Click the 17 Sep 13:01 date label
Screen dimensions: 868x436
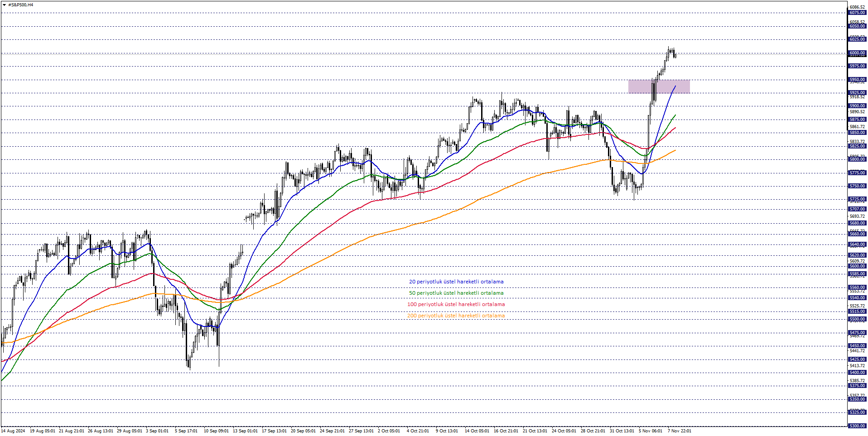[x=275, y=431]
